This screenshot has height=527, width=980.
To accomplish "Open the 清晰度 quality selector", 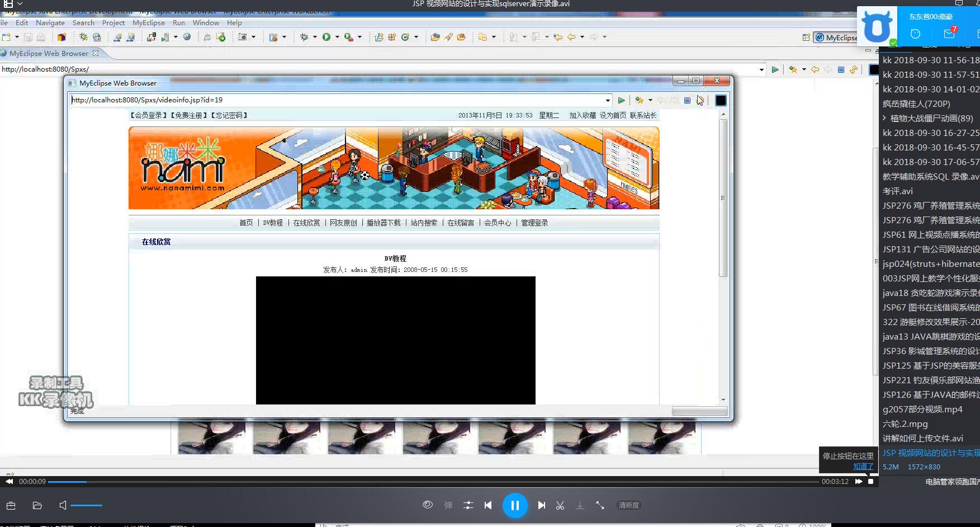I will pos(629,505).
